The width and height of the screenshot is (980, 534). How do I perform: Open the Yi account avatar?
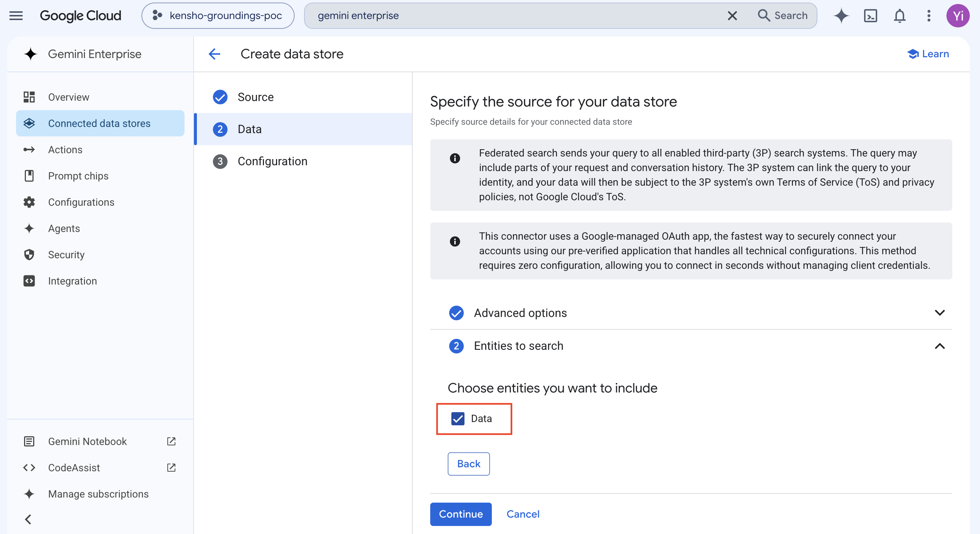coord(958,16)
